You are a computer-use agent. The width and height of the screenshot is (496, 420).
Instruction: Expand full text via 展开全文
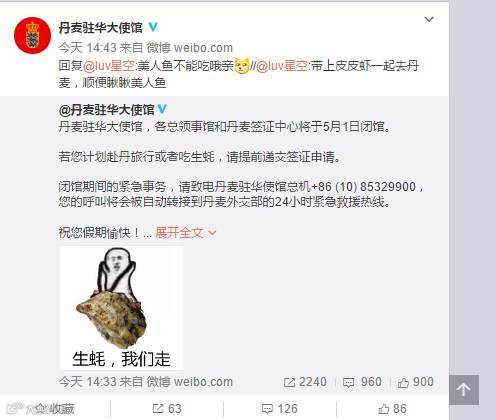click(186, 233)
